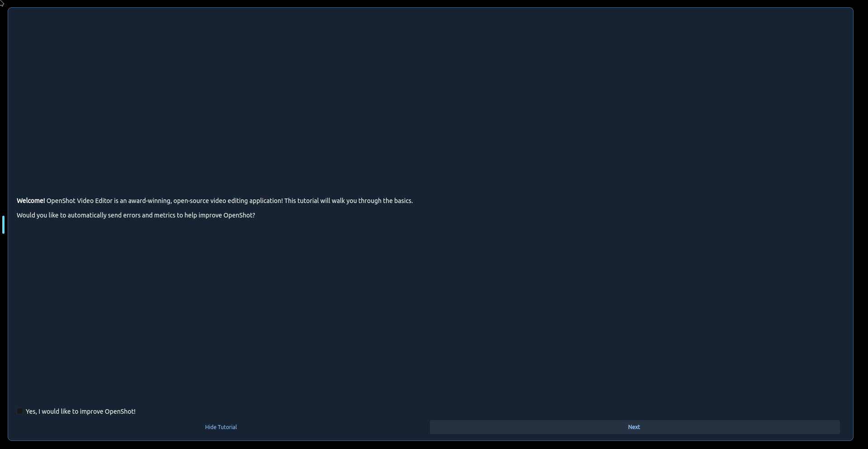
Task: Click the word Next in the button
Action: [x=634, y=427]
